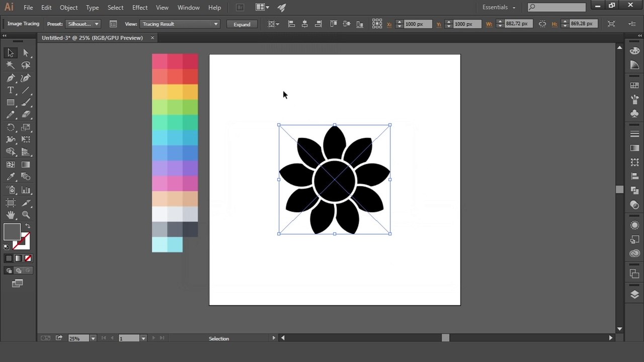Screen dimensions: 644x362
Task: Open the control bar options menu
Action: coord(632,24)
